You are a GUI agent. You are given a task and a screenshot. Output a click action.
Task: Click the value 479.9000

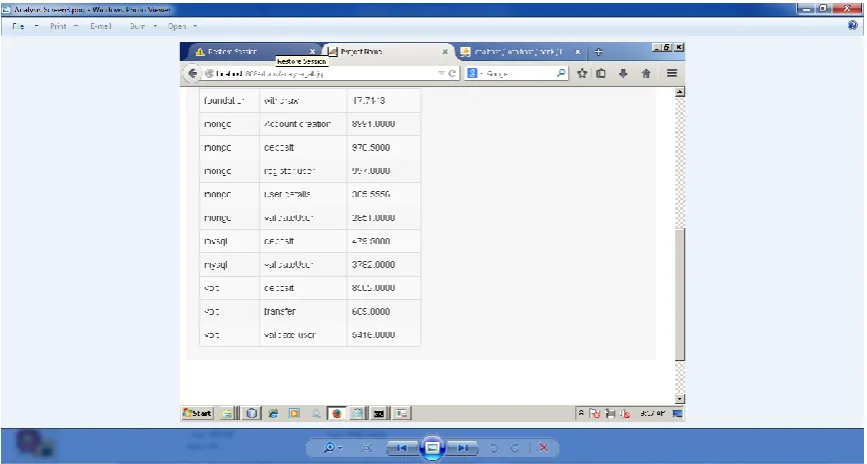371,241
